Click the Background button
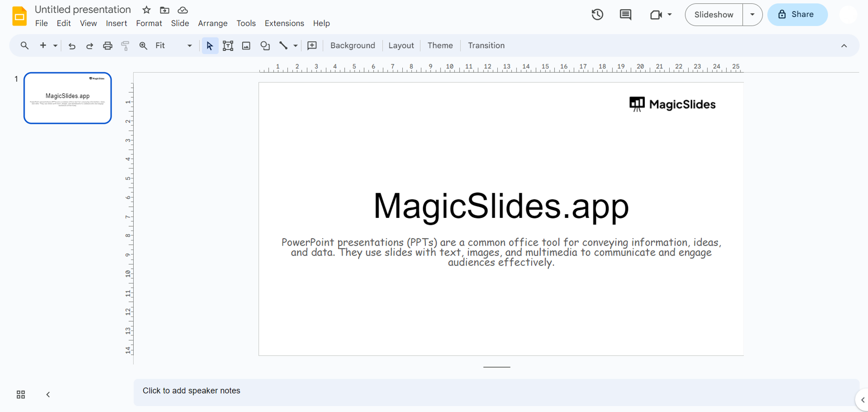 (352, 46)
